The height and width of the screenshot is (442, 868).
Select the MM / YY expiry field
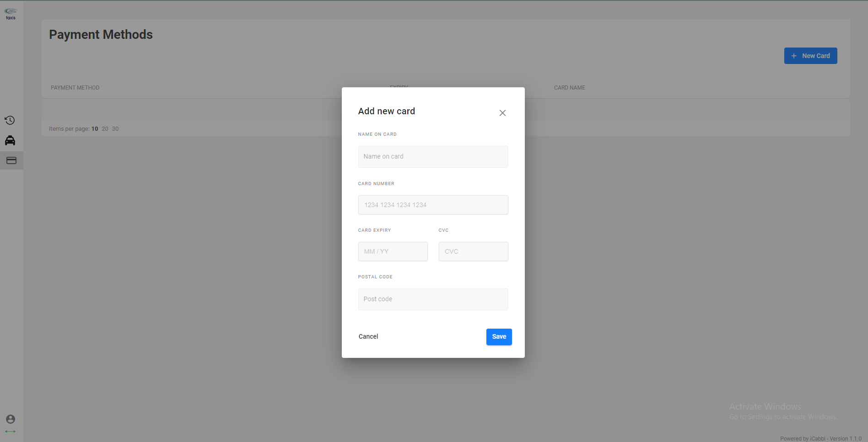[393, 251]
